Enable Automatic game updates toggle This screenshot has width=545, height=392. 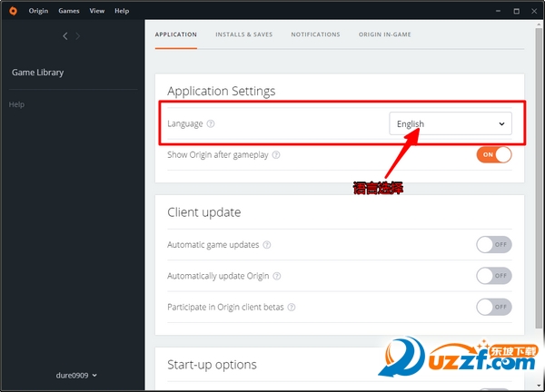click(494, 244)
